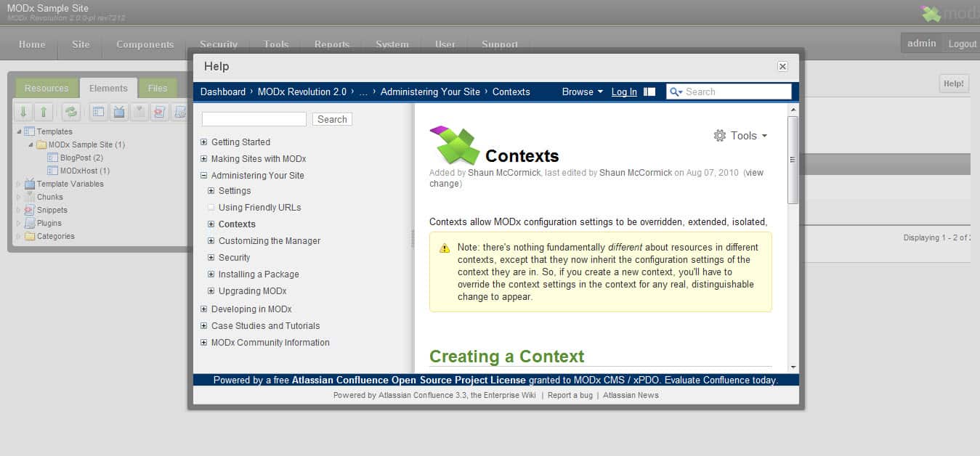Switch to the Resources tab
980x456 pixels.
(x=46, y=89)
